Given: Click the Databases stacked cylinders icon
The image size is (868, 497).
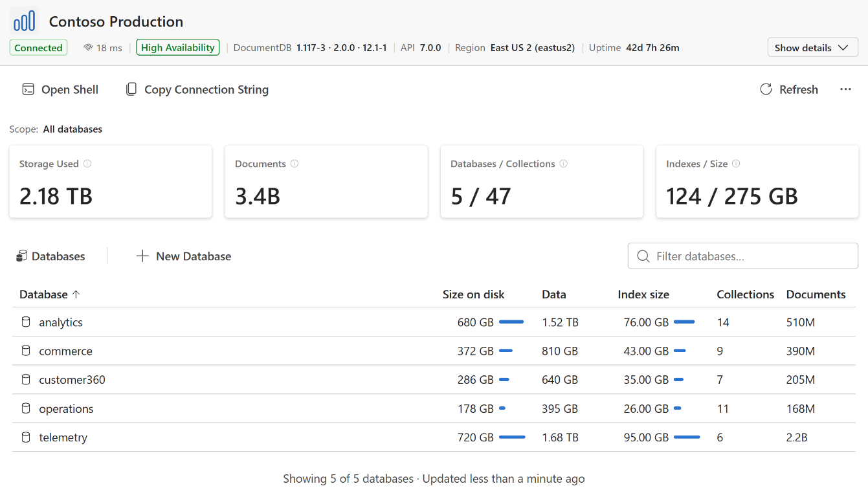Looking at the screenshot, I should tap(21, 256).
